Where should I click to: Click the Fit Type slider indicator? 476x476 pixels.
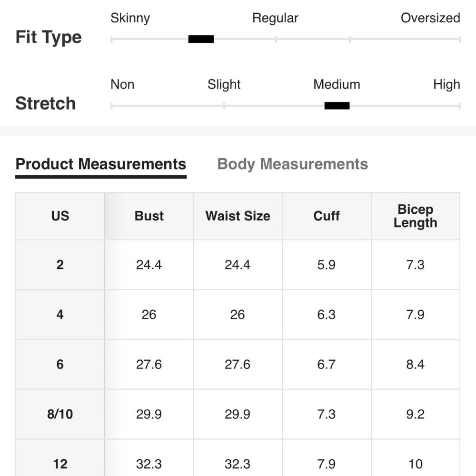click(x=201, y=39)
